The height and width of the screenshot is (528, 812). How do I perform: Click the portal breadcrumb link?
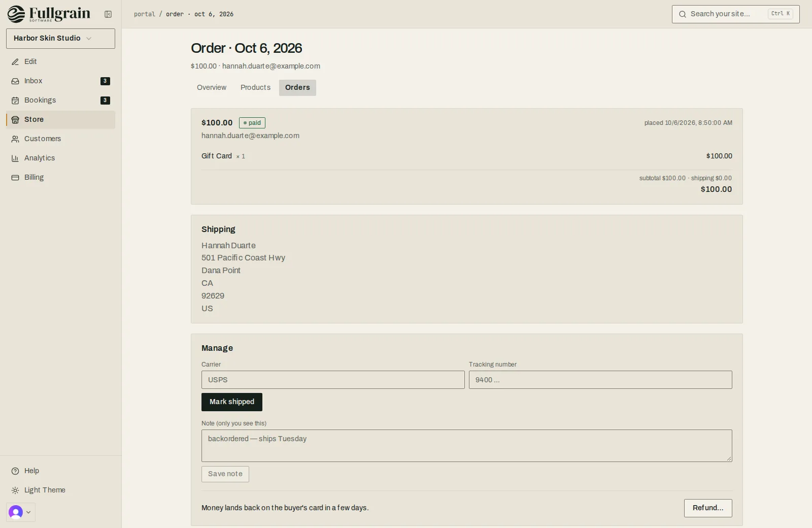[x=145, y=14]
